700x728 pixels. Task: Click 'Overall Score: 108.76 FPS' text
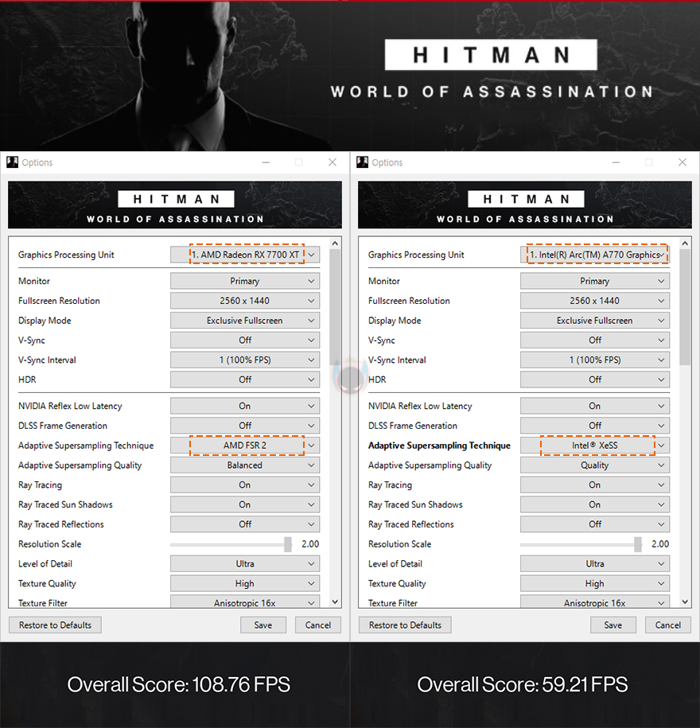point(179,684)
